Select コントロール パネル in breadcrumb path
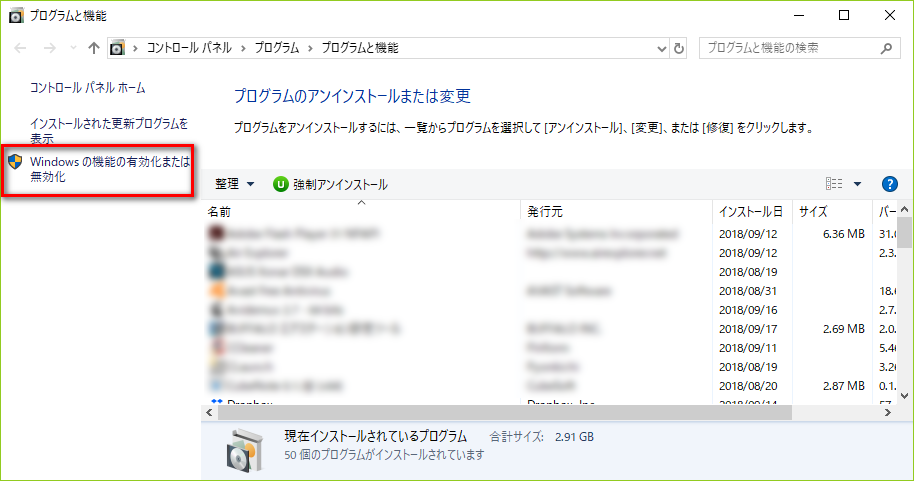The width and height of the screenshot is (914, 481). click(188, 48)
